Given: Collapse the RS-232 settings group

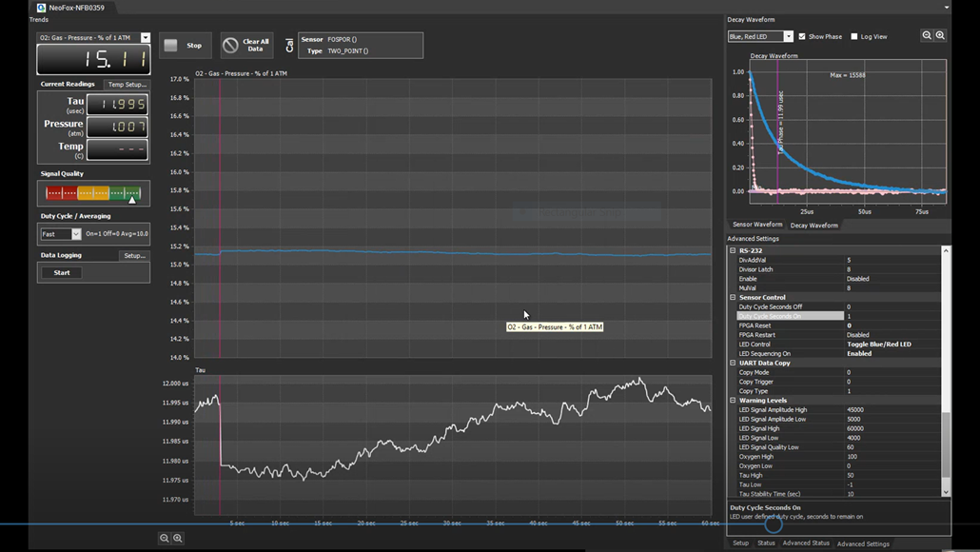Looking at the screenshot, I should point(733,250).
